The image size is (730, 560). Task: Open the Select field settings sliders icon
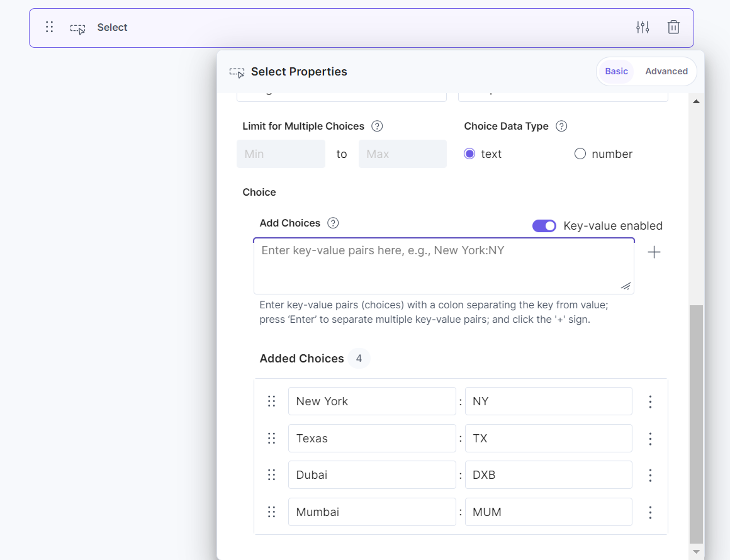642,27
